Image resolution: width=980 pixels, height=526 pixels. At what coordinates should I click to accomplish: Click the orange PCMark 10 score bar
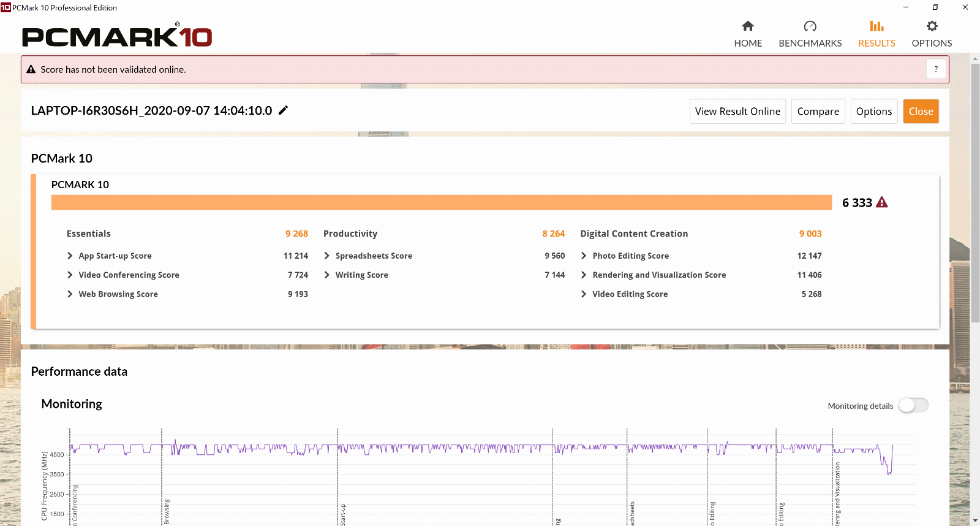click(x=442, y=202)
